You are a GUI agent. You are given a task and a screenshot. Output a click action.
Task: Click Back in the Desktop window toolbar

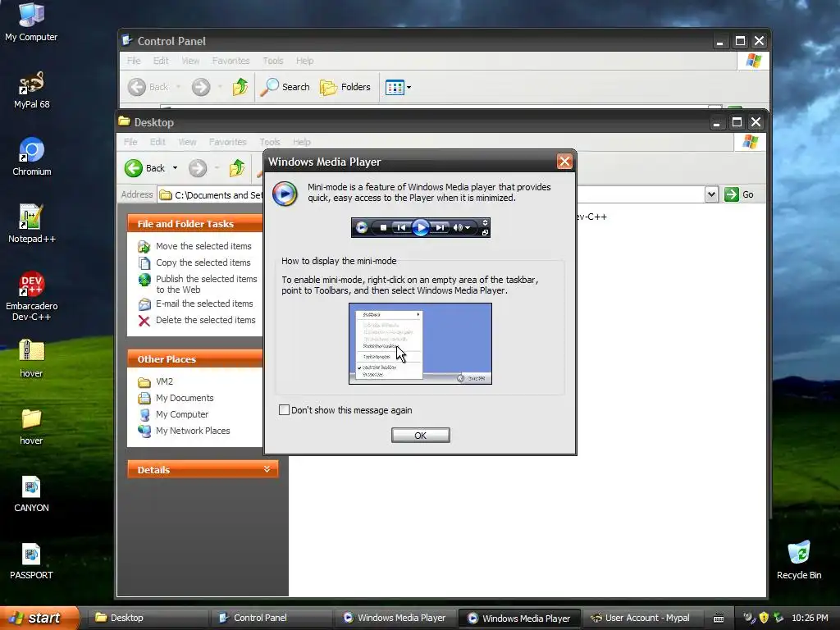coord(146,168)
